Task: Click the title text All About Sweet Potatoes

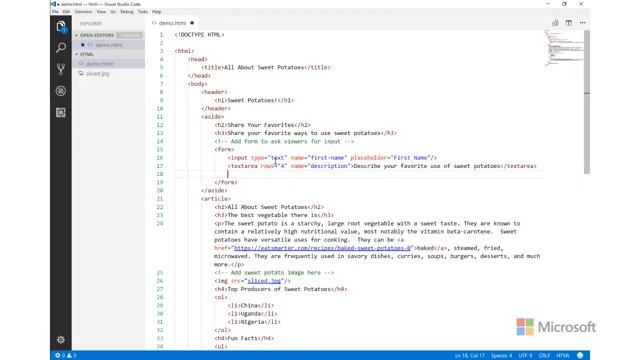Action: point(264,67)
